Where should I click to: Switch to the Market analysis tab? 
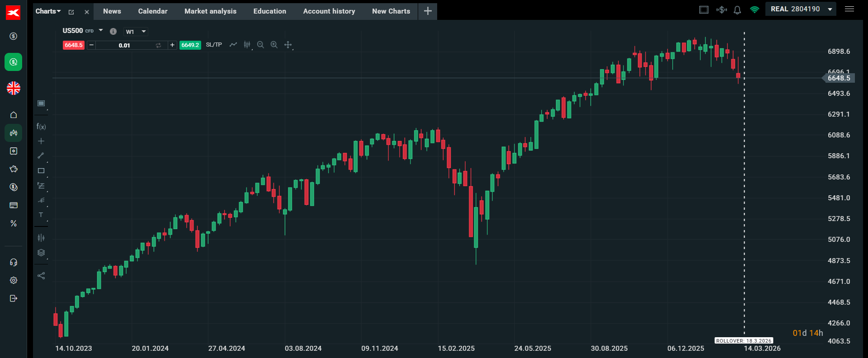[x=210, y=11]
